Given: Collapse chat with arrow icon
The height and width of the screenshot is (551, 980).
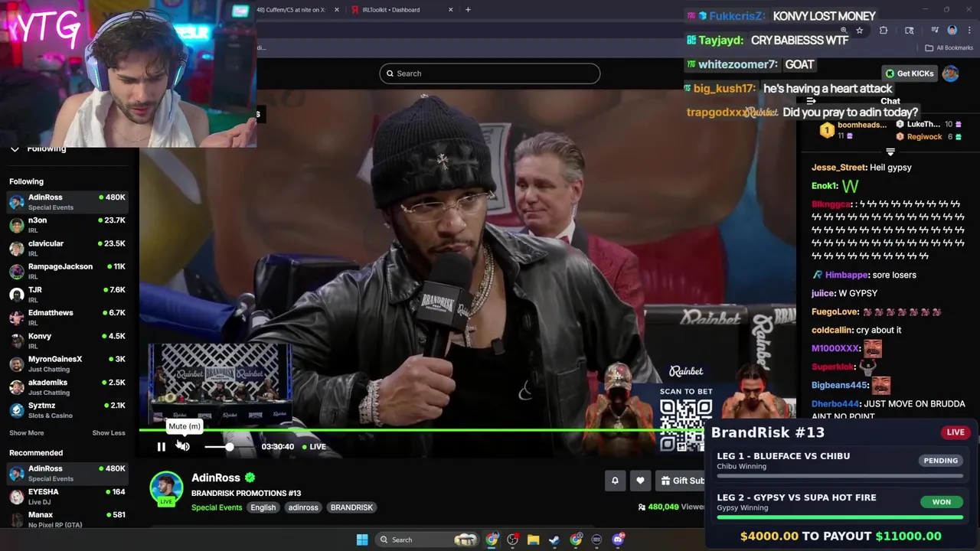Looking at the screenshot, I should pyautogui.click(x=811, y=101).
